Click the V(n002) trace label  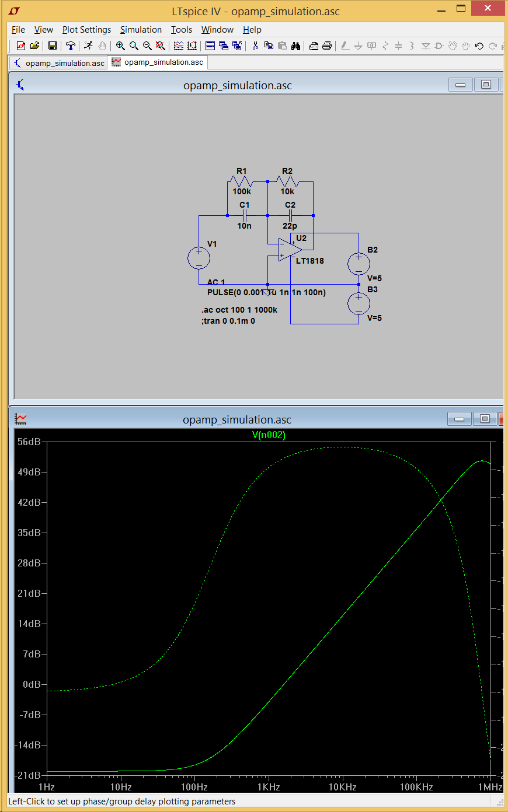pos(269,435)
